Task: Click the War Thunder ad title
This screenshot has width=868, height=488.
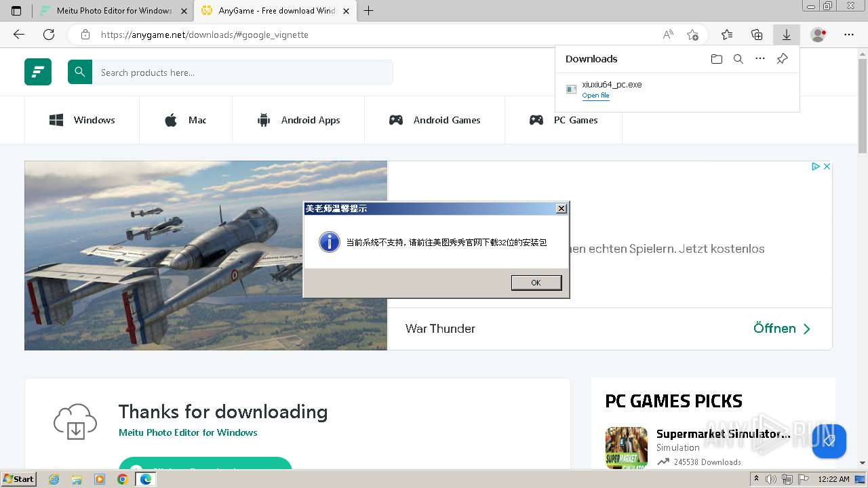Action: point(440,329)
